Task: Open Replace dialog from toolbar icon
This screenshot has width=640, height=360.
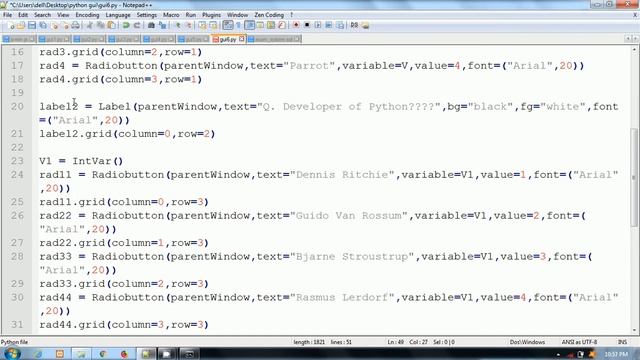Action: point(163,25)
